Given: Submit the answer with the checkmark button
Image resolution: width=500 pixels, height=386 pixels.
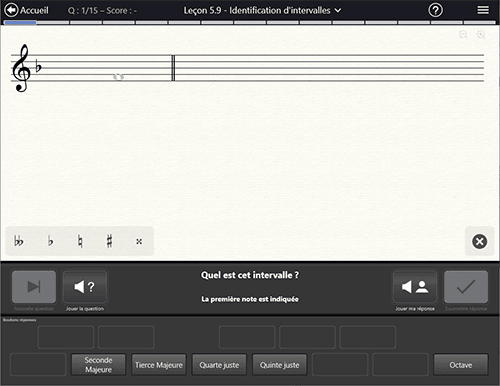Looking at the screenshot, I should [466, 287].
